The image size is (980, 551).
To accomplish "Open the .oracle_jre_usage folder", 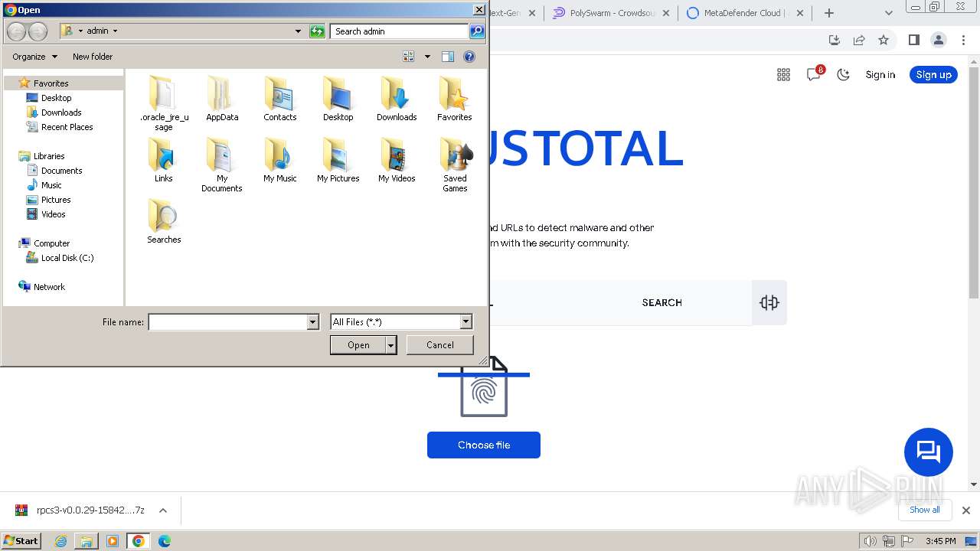I will click(164, 103).
